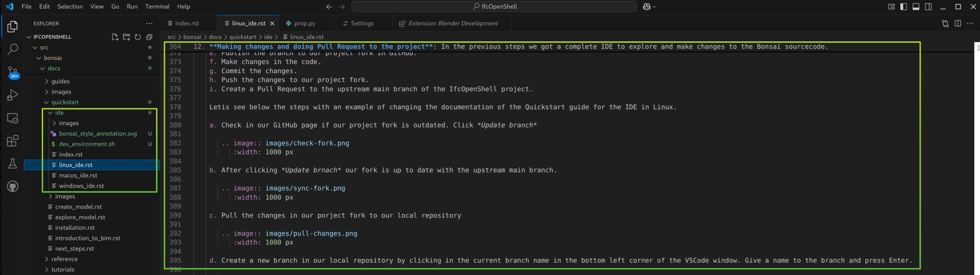Open the Copilot chat icon
This screenshot has width=980, height=275.
click(x=646, y=7)
